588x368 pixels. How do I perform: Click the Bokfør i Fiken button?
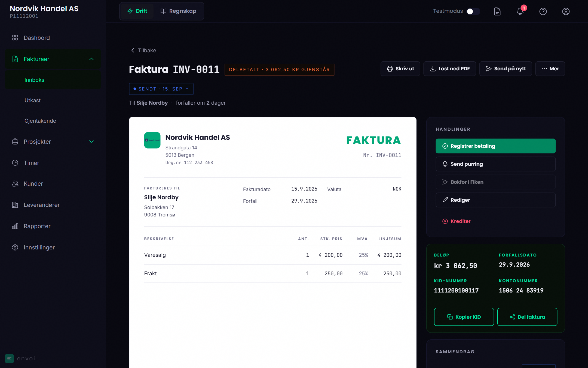click(495, 182)
